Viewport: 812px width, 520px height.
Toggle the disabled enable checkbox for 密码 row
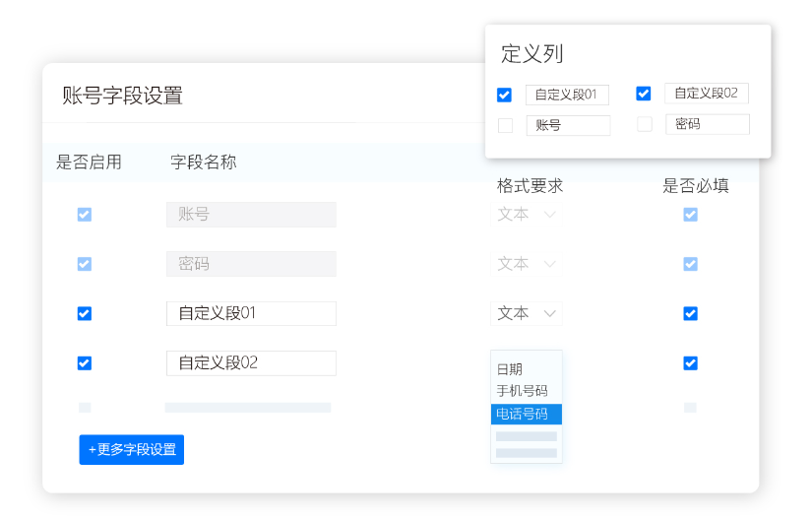(x=85, y=263)
